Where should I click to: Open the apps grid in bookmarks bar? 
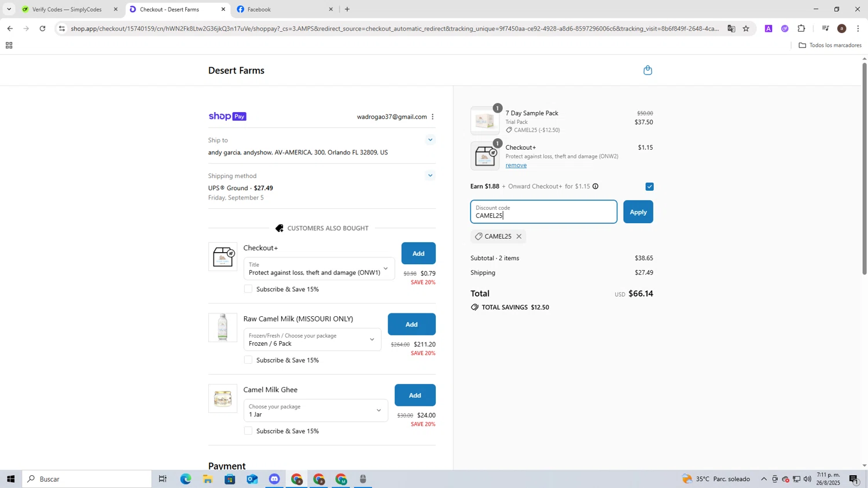9,45
